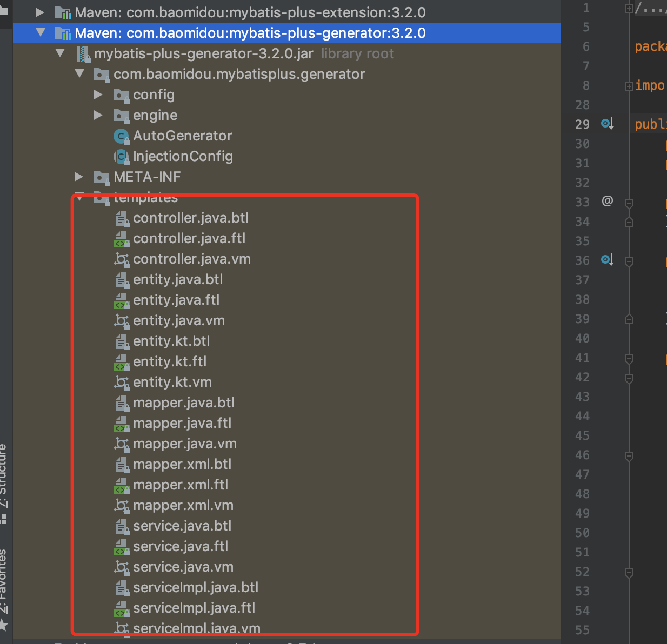
Task: Select mapper.java.btl template file
Action: coord(184,403)
